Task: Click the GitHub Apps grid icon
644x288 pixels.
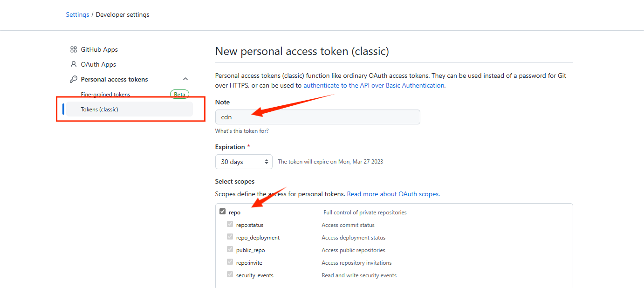Action: [73, 49]
